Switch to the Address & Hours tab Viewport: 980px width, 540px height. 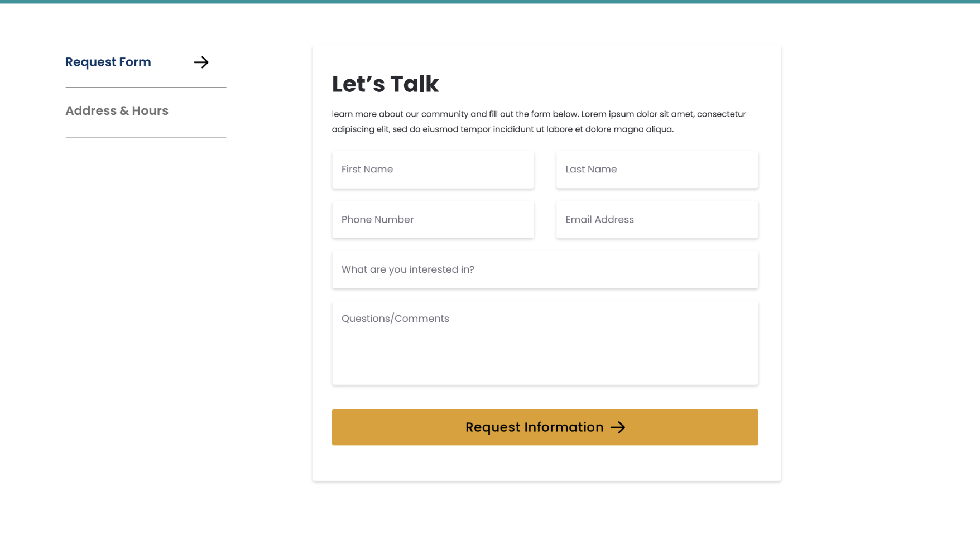pyautogui.click(x=117, y=111)
